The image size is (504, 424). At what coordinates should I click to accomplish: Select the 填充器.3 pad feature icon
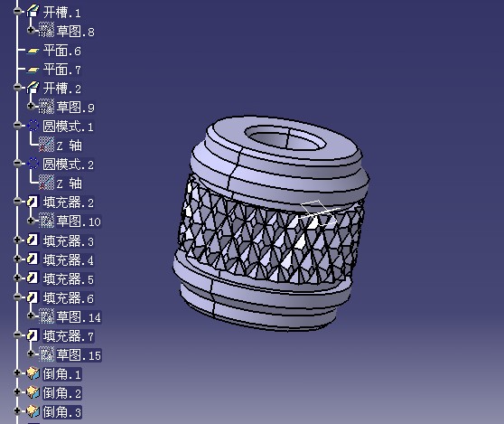(x=33, y=240)
